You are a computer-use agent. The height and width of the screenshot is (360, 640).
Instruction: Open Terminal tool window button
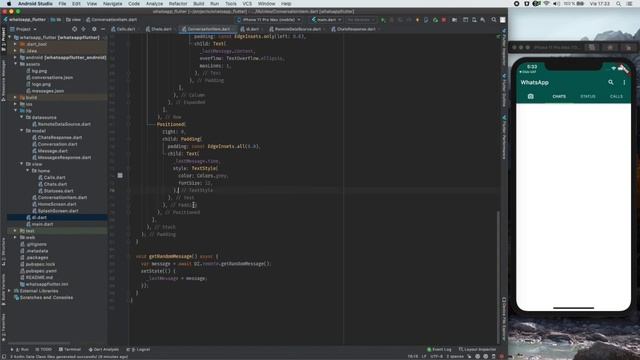click(x=70, y=349)
